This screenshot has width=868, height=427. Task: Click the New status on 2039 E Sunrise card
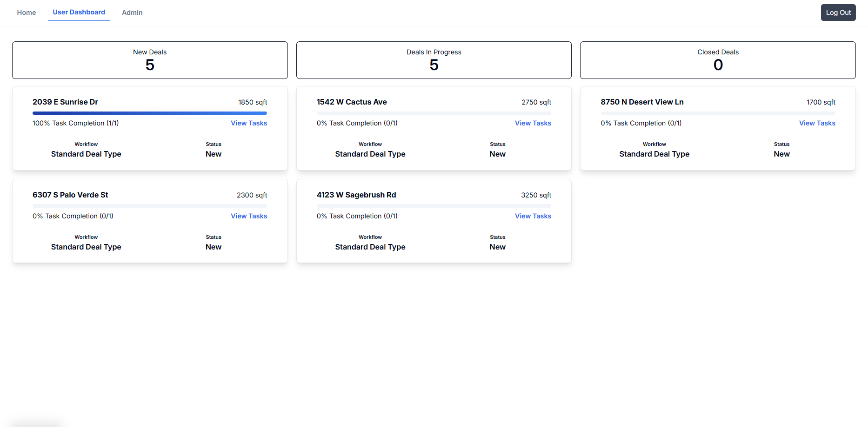point(214,154)
